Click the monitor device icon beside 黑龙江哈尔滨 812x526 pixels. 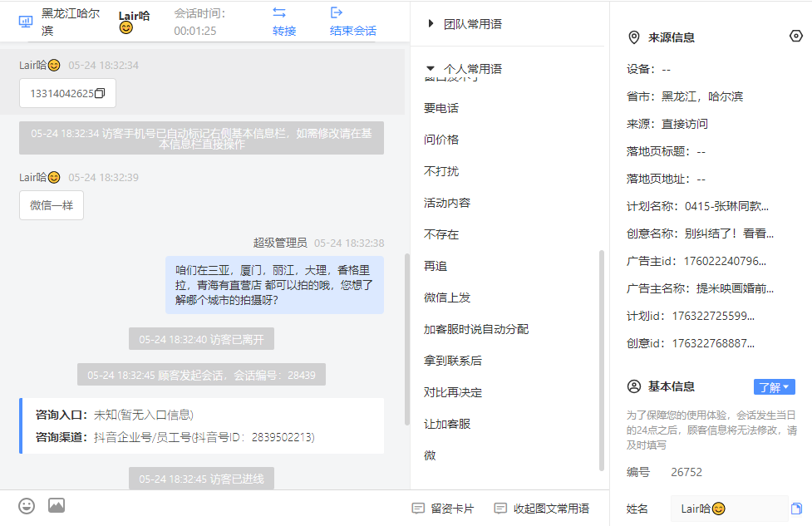click(x=26, y=22)
